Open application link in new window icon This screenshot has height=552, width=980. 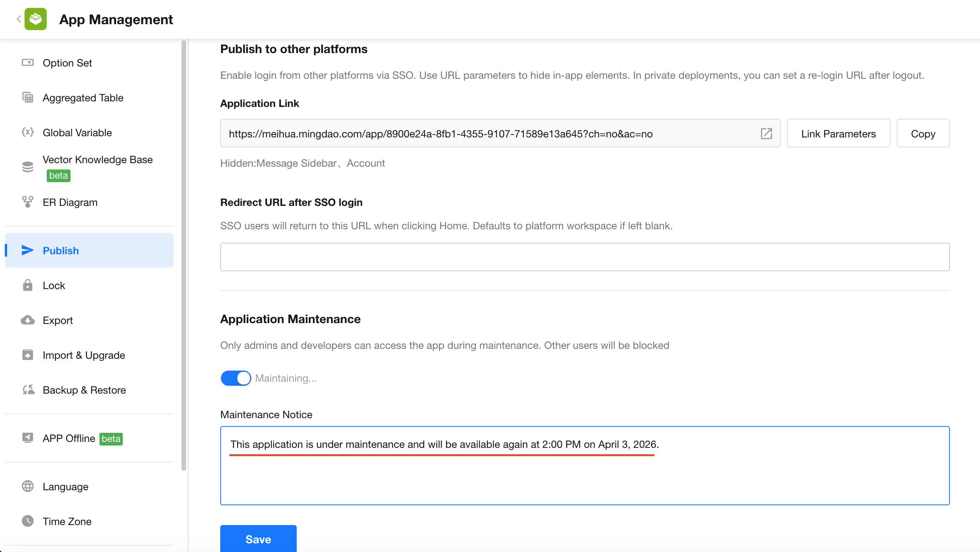tap(766, 133)
